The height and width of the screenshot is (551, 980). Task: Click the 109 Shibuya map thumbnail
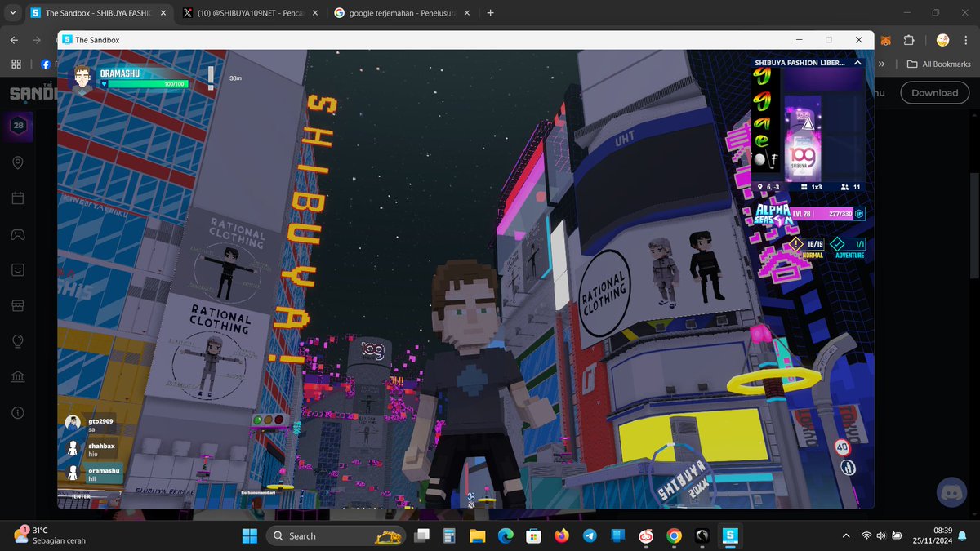pos(802,139)
